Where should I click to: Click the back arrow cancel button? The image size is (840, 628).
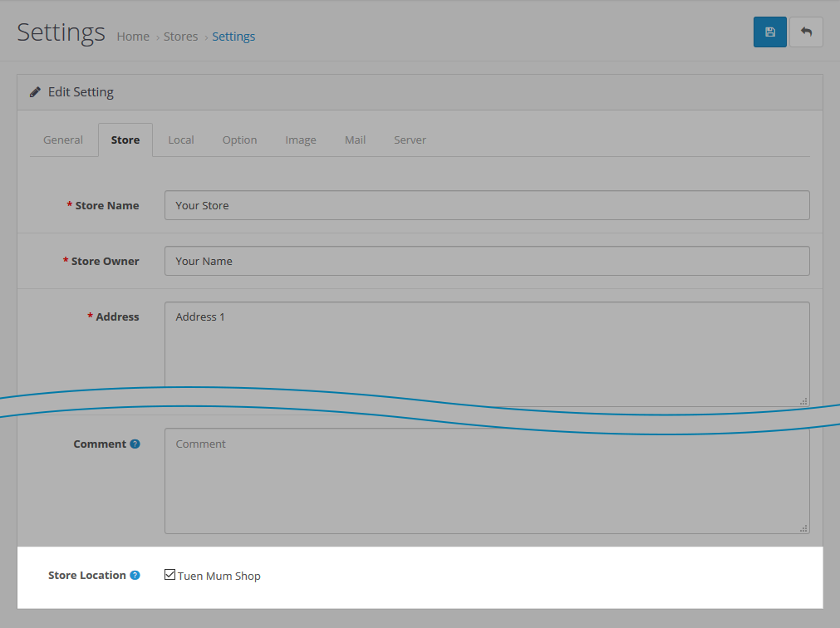[806, 32]
